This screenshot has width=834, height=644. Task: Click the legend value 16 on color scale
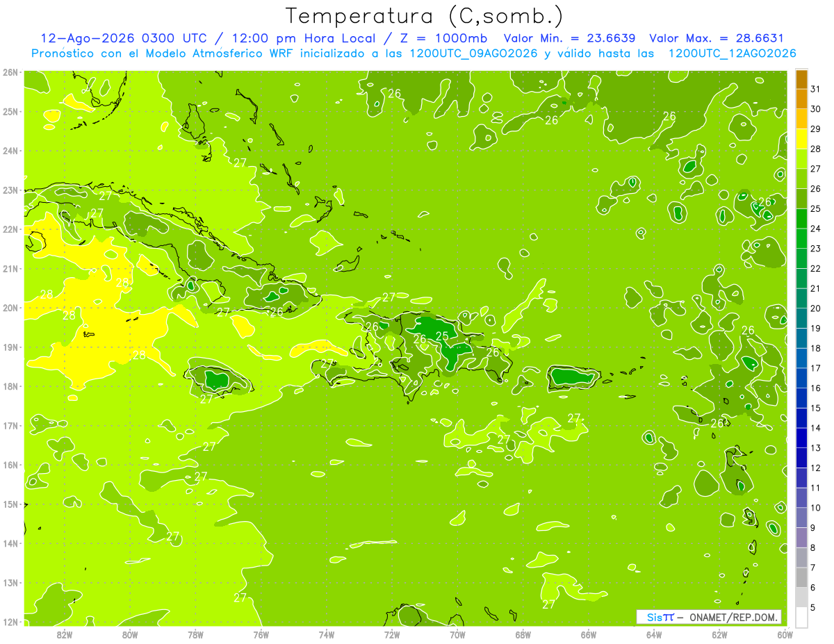pyautogui.click(x=816, y=388)
